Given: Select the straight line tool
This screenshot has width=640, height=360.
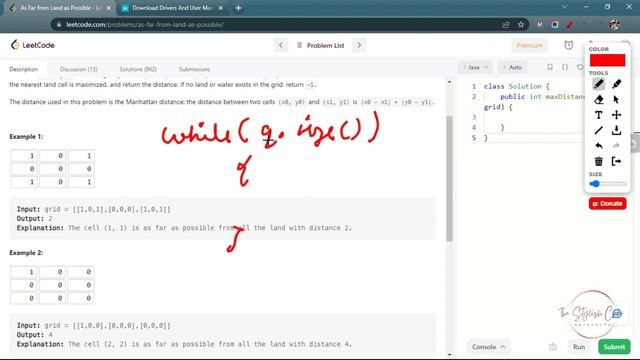Looking at the screenshot, I should (x=598, y=131).
